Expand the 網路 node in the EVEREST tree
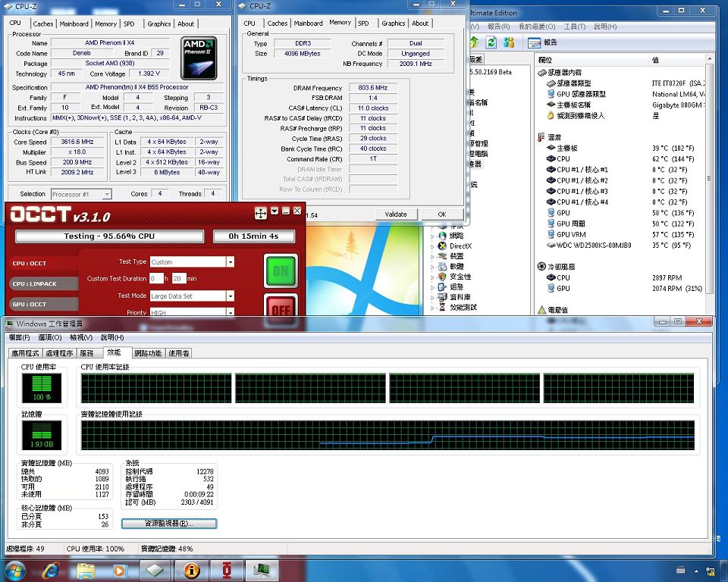 [x=433, y=236]
